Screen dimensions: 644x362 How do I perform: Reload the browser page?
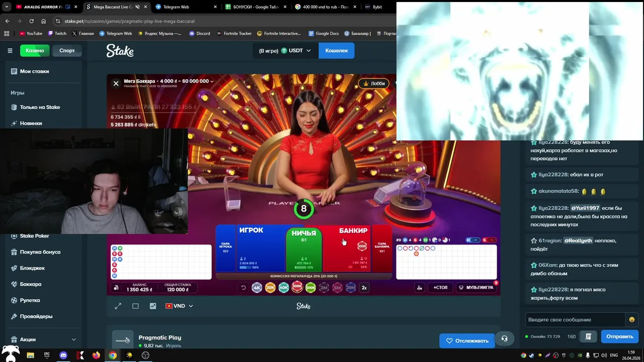[x=31, y=21]
